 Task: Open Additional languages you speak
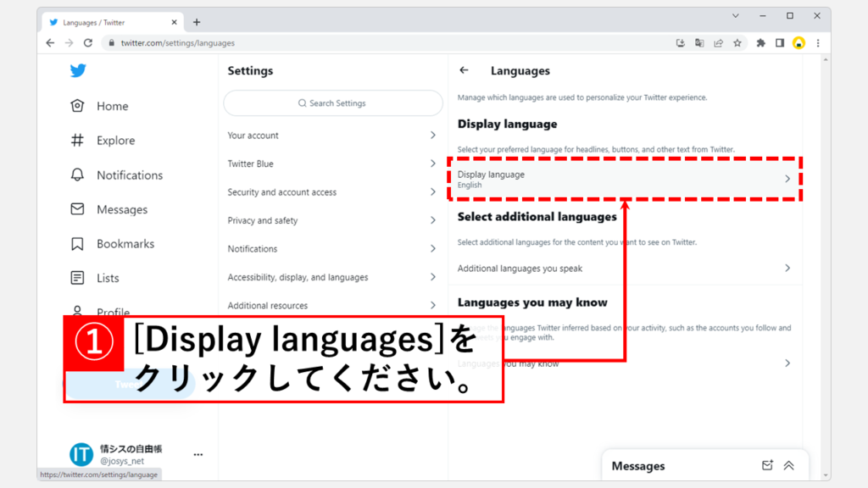[x=624, y=269]
